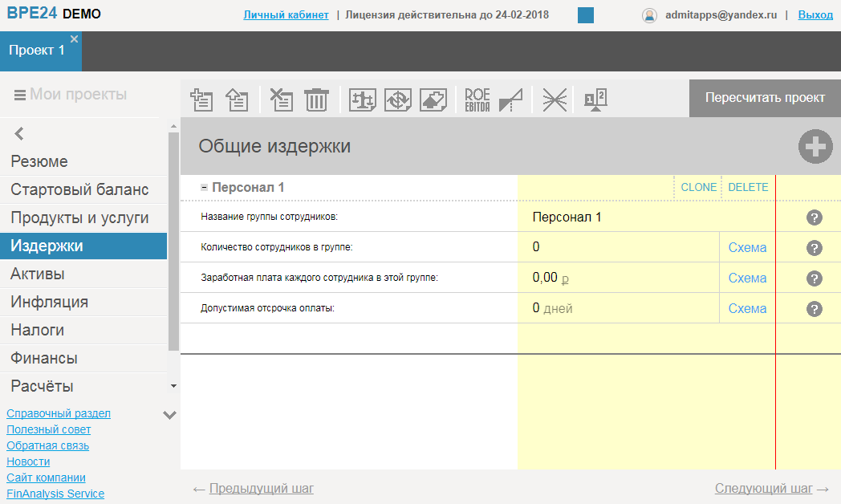Select the remove document toolbar icon

tap(279, 100)
